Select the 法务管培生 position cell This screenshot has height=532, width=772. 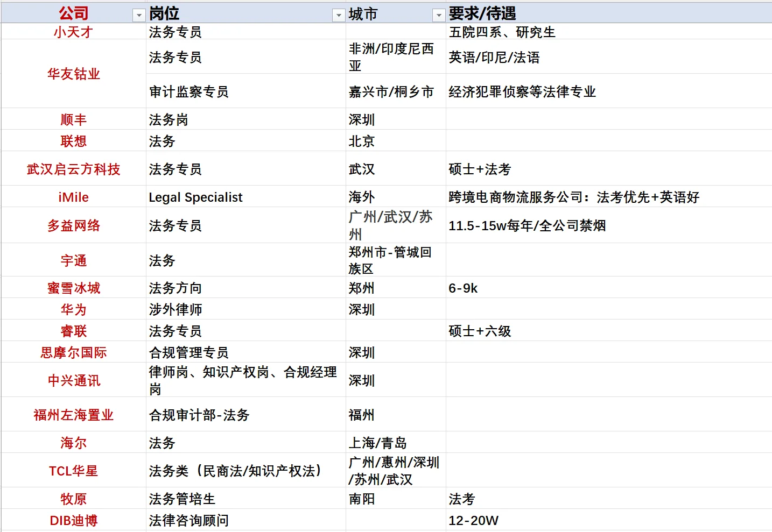coord(246,499)
